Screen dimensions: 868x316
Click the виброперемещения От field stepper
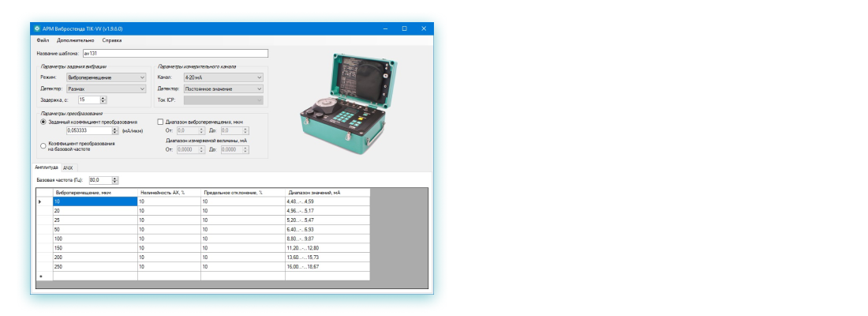201,131
